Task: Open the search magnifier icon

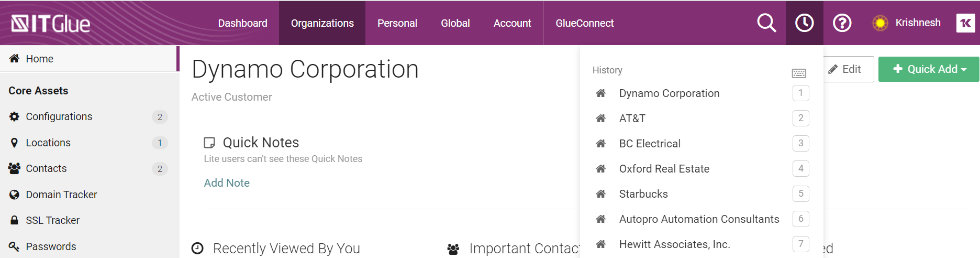Action: (766, 23)
